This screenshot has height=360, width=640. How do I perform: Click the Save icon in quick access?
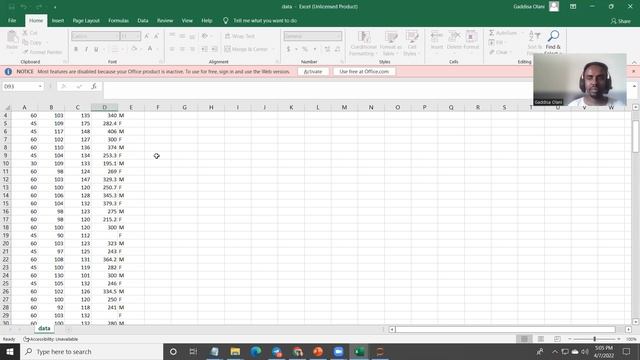point(11,7)
